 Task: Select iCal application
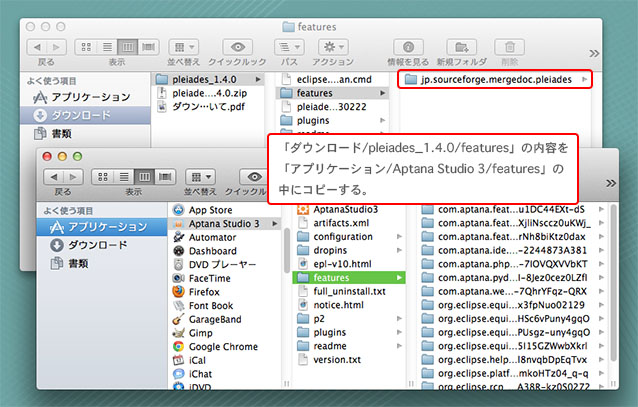pyautogui.click(x=225, y=360)
